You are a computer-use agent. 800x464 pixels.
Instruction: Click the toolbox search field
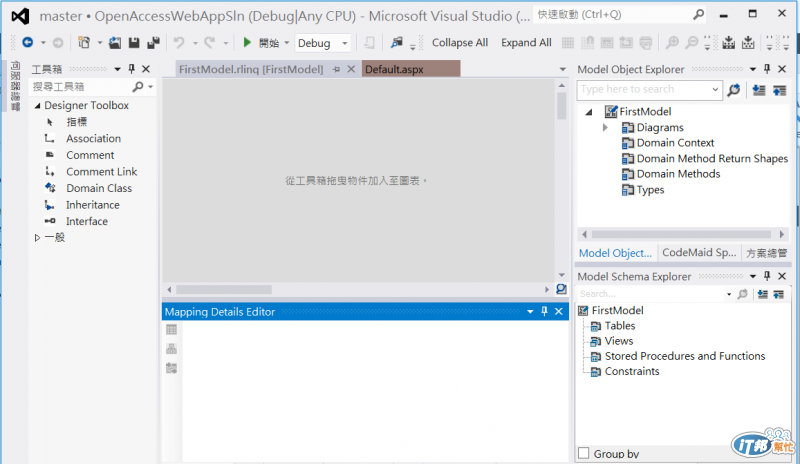[x=82, y=87]
